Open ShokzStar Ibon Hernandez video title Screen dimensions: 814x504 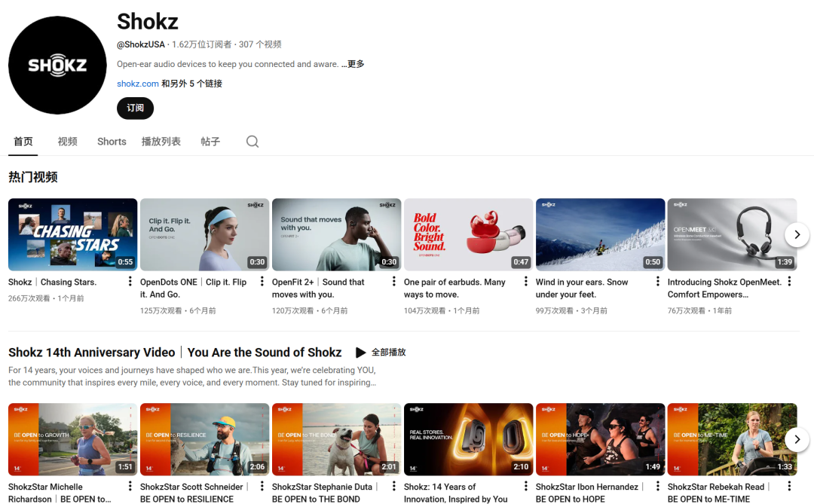(589, 493)
